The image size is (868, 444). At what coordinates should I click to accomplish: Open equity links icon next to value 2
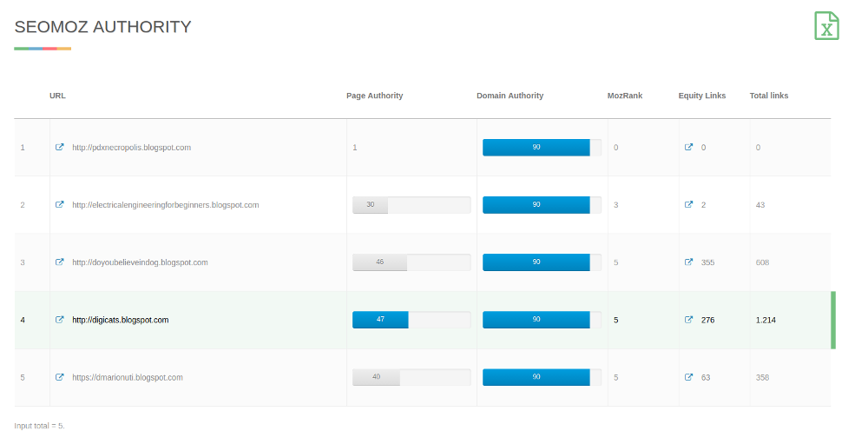coord(688,204)
